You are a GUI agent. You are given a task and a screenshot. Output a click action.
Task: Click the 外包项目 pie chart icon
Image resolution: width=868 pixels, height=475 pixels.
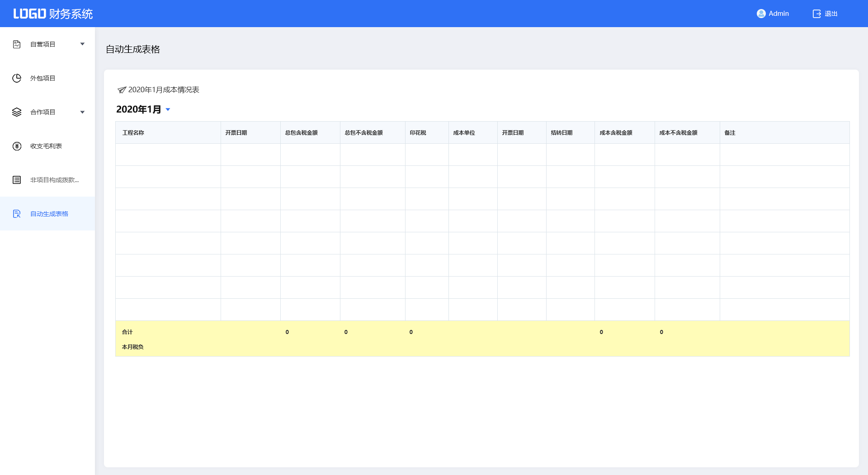tap(17, 78)
